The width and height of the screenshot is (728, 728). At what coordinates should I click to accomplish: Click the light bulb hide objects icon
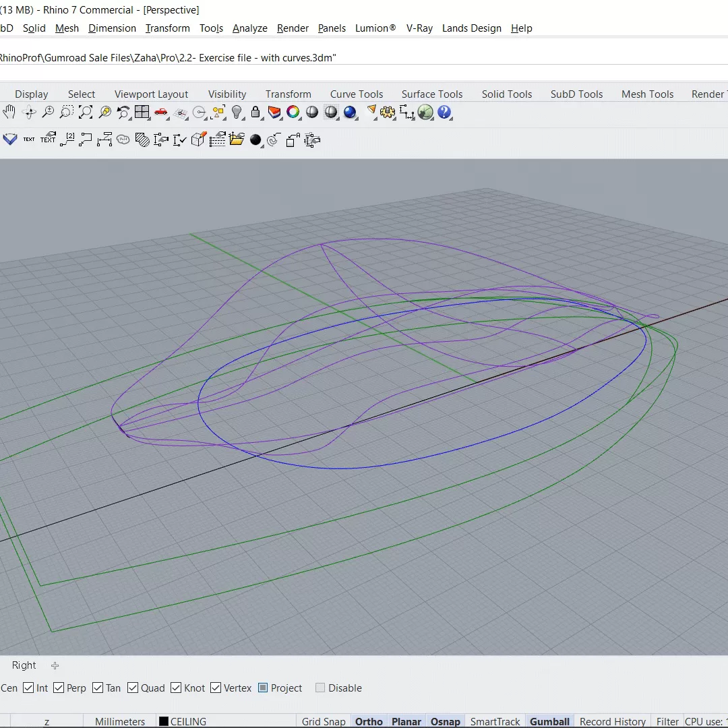(x=237, y=112)
